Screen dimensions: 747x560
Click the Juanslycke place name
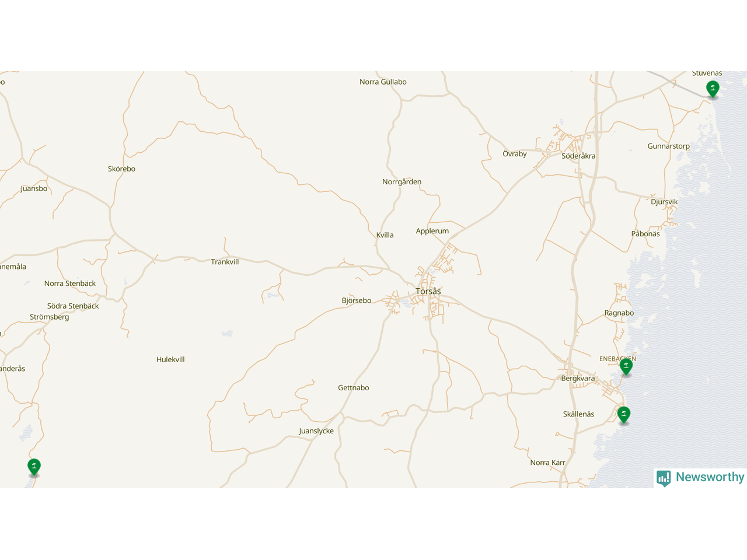point(316,431)
